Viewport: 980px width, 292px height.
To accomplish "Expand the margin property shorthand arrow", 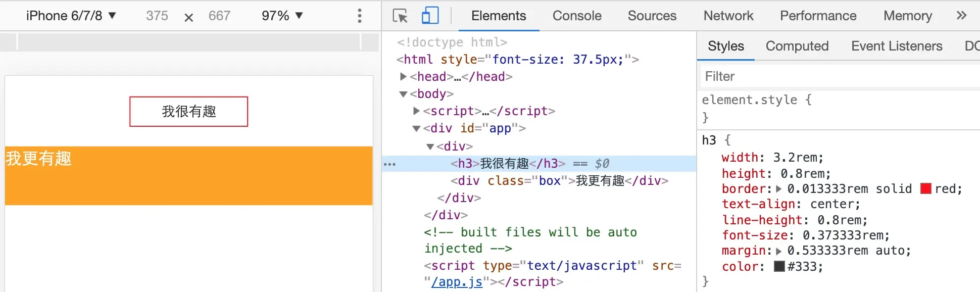I will click(779, 251).
